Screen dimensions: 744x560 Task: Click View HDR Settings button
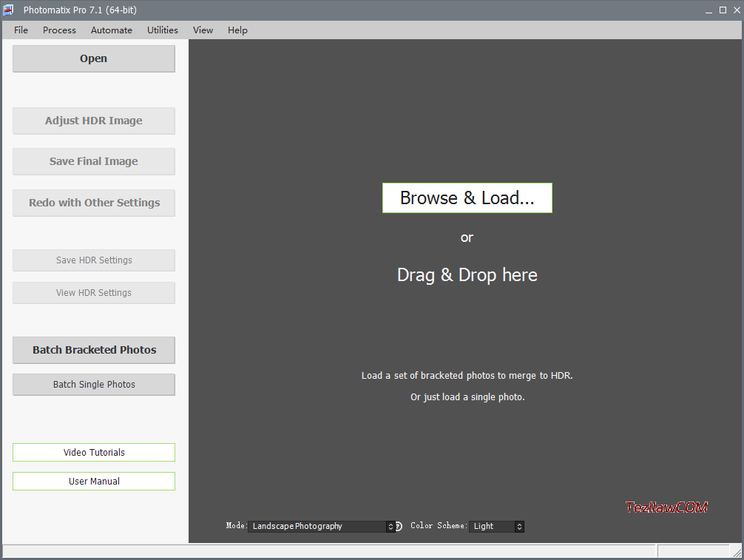pos(93,293)
